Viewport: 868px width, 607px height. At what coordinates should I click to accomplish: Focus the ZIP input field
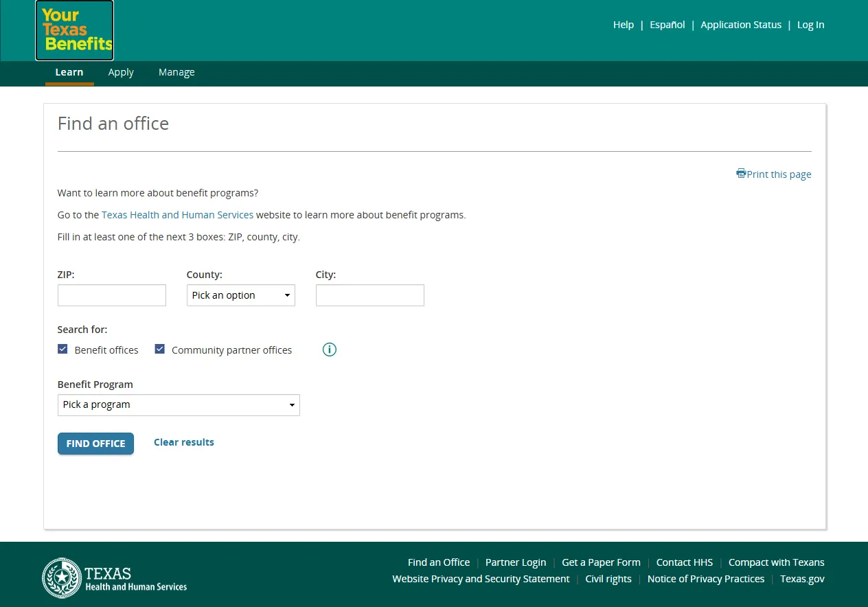click(x=112, y=295)
